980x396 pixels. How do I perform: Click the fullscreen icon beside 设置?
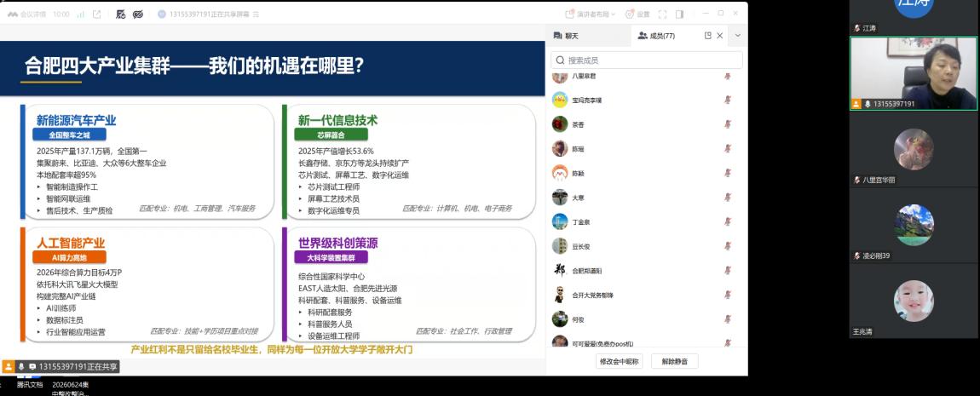(x=663, y=14)
